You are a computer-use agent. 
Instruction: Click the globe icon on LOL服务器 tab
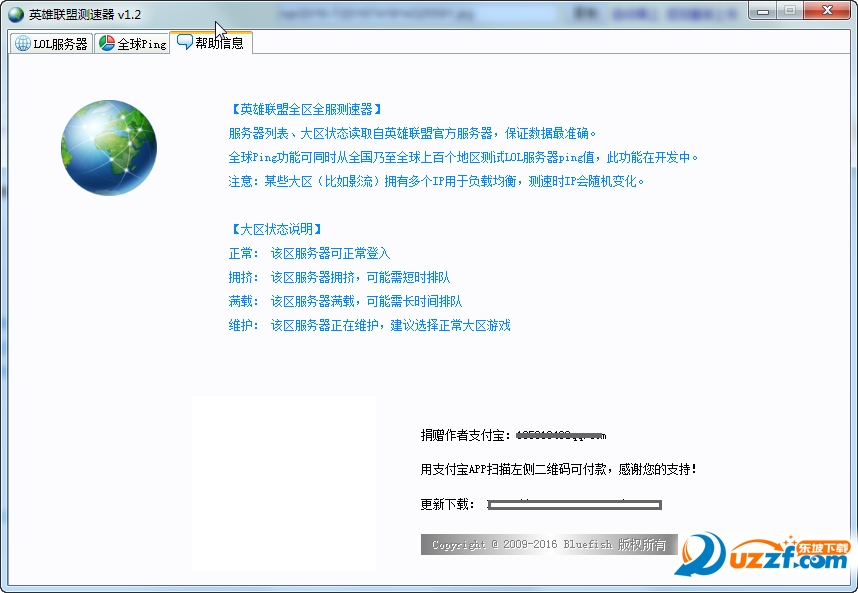click(x=23, y=44)
